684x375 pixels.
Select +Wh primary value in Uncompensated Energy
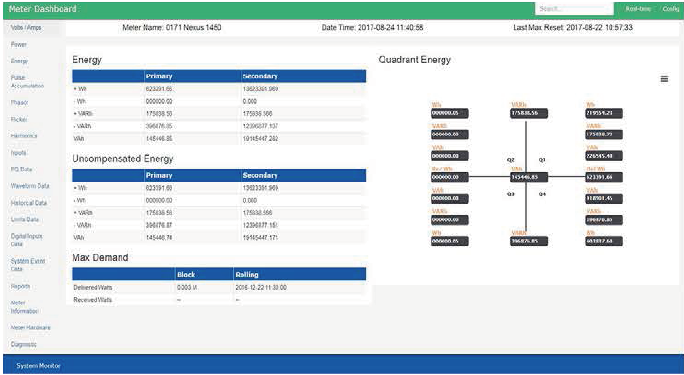click(159, 188)
